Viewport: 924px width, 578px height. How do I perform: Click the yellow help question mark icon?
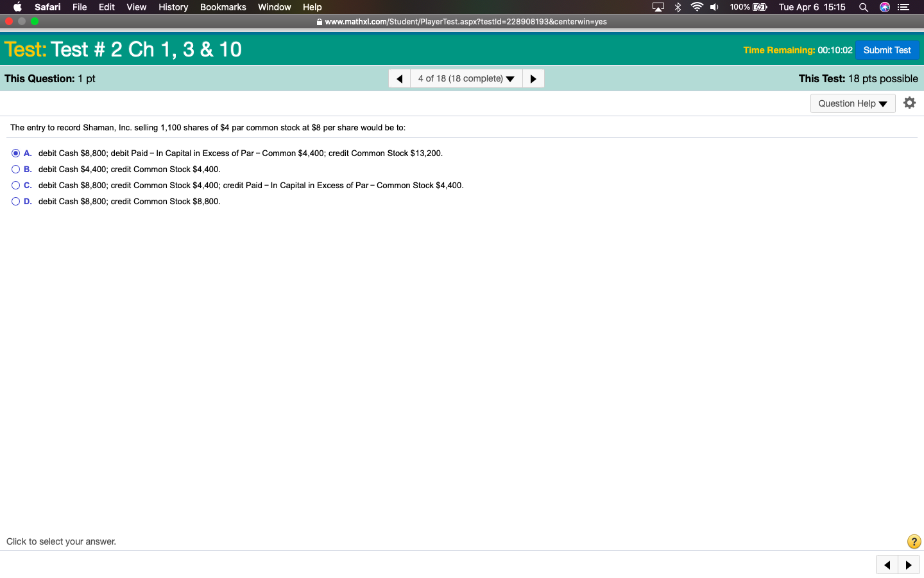point(914,541)
